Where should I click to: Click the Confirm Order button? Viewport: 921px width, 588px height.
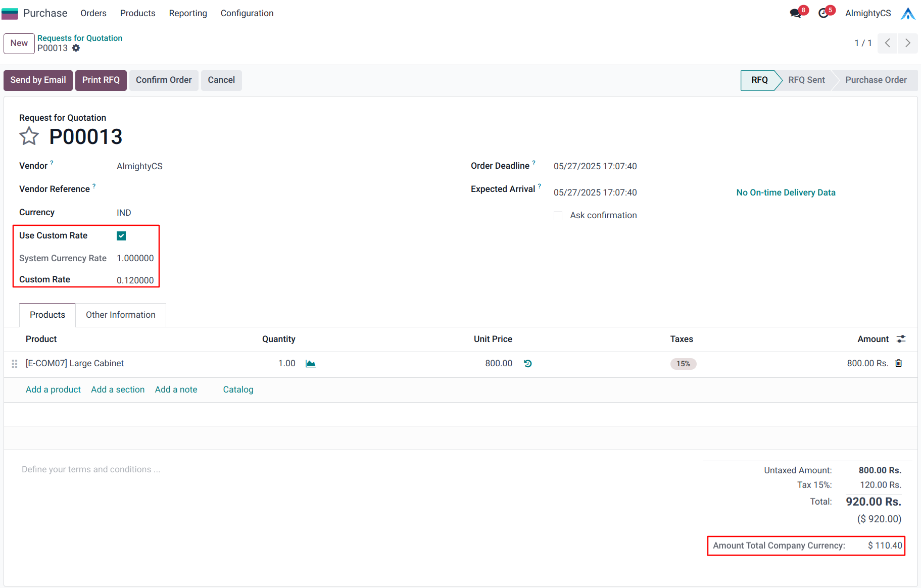pyautogui.click(x=164, y=80)
